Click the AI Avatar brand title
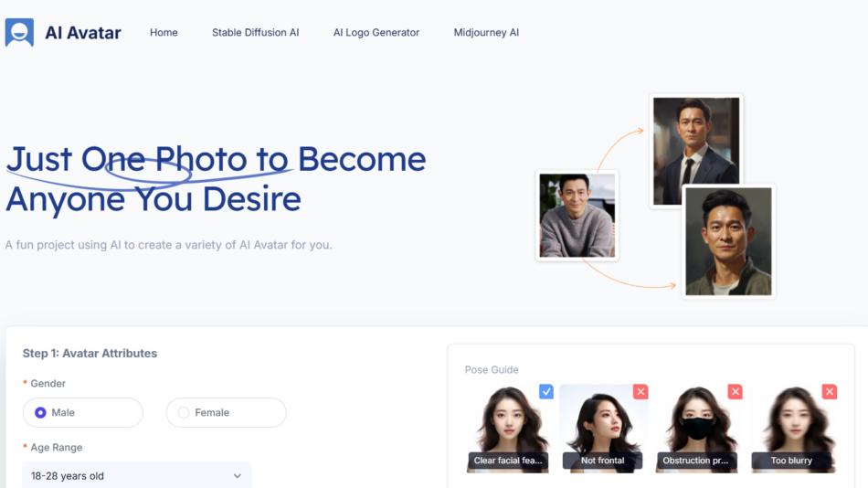 (83, 33)
